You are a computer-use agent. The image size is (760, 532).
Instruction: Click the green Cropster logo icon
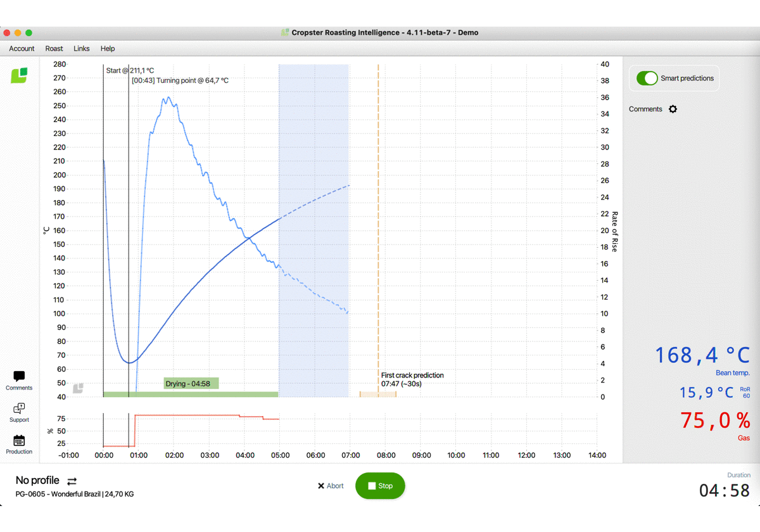click(x=19, y=75)
